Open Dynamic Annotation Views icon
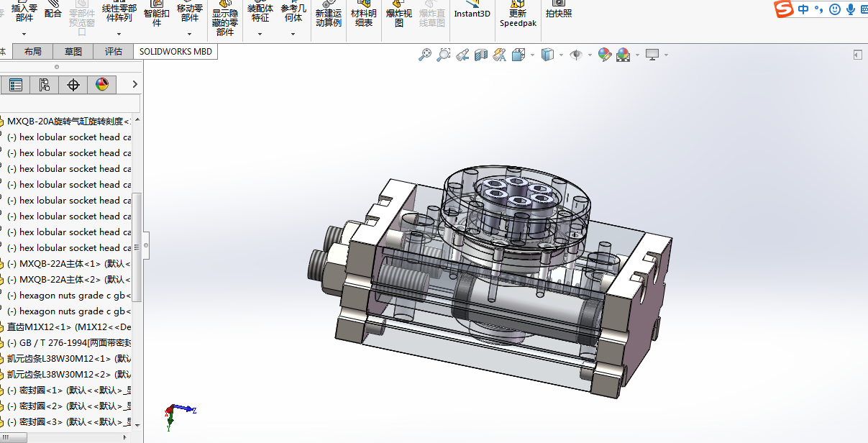The image size is (868, 443). (x=500, y=55)
